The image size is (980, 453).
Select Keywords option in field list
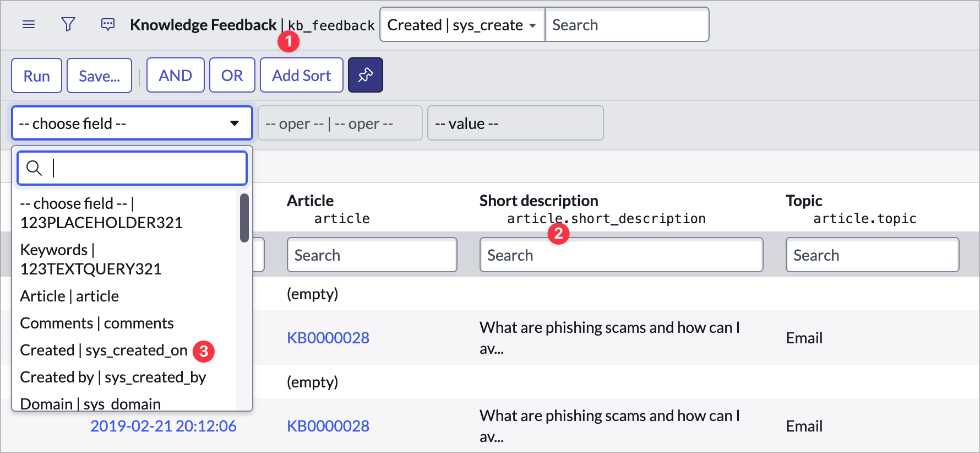coord(91,259)
